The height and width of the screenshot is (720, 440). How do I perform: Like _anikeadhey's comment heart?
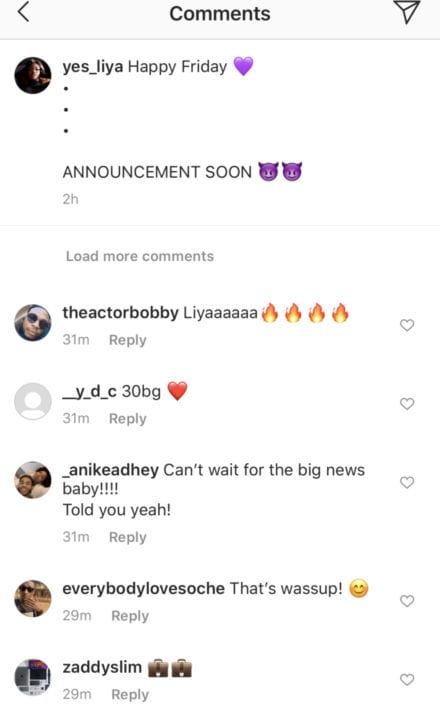[x=407, y=482]
